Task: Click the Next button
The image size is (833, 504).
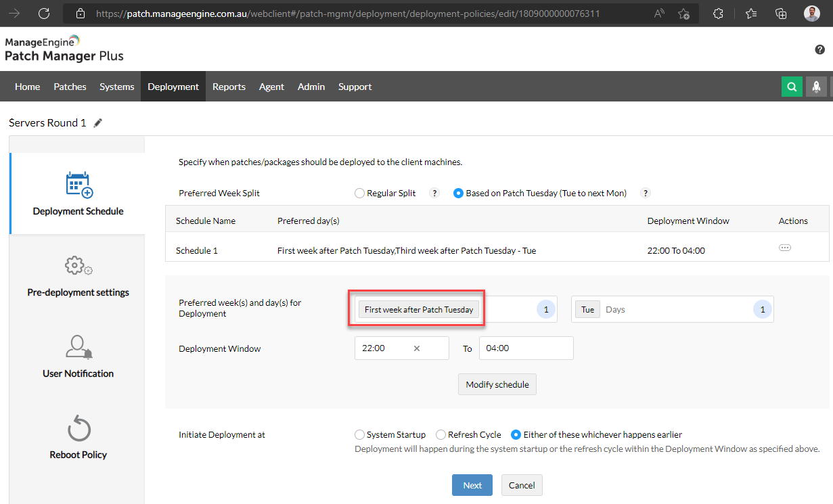Action: point(472,485)
